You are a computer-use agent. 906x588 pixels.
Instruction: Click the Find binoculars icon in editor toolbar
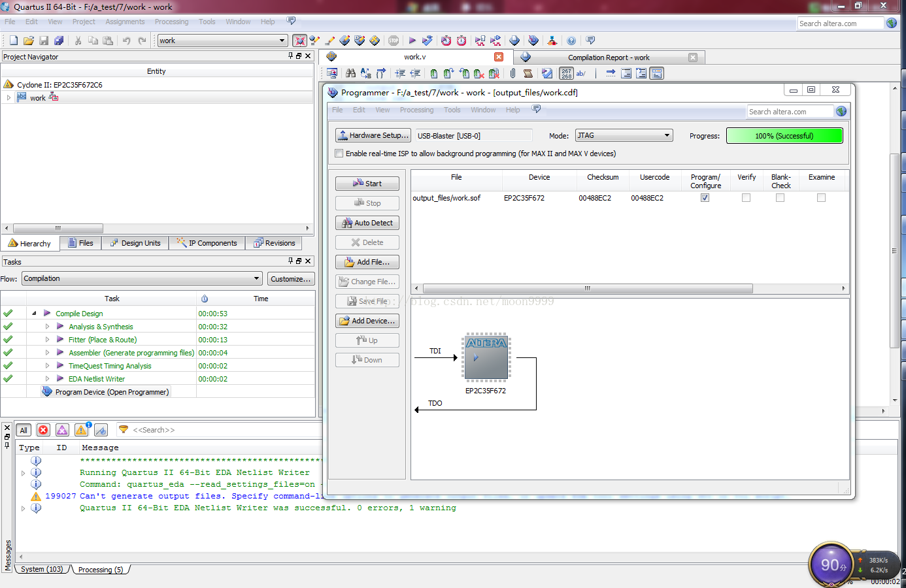tap(351, 73)
